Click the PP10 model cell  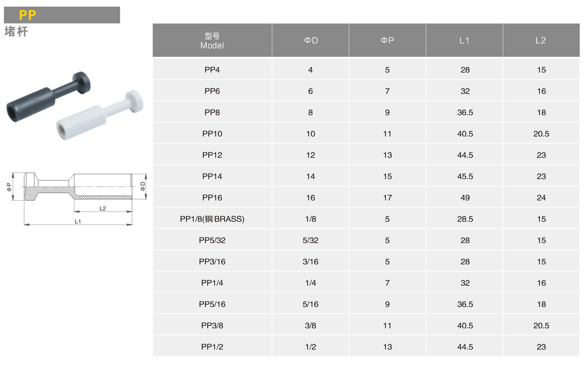pos(212,134)
